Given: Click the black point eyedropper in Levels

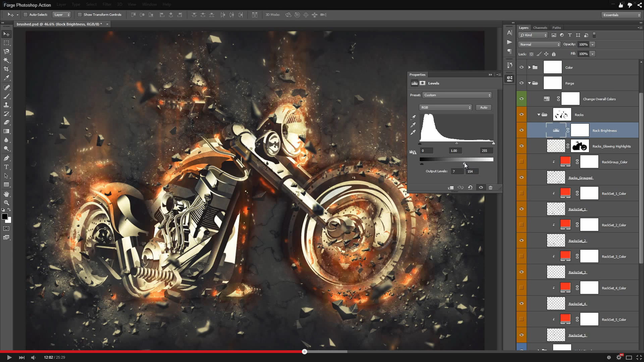Looking at the screenshot, I should click(413, 117).
